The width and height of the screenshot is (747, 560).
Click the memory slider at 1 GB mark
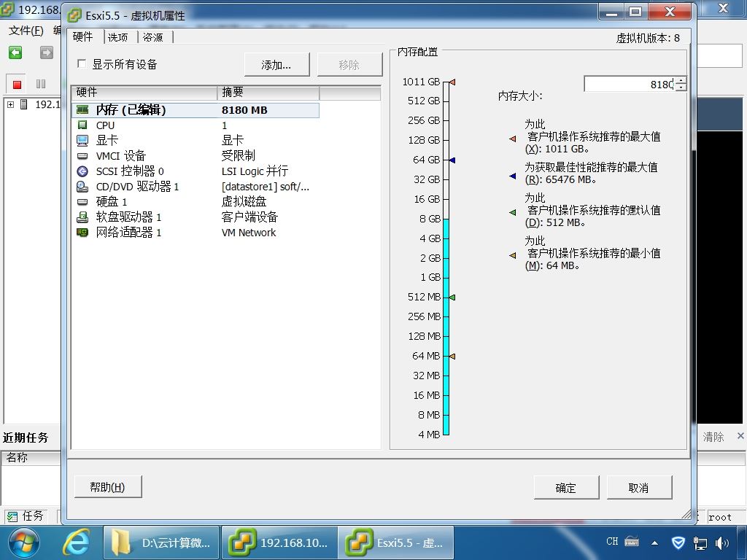pyautogui.click(x=446, y=277)
